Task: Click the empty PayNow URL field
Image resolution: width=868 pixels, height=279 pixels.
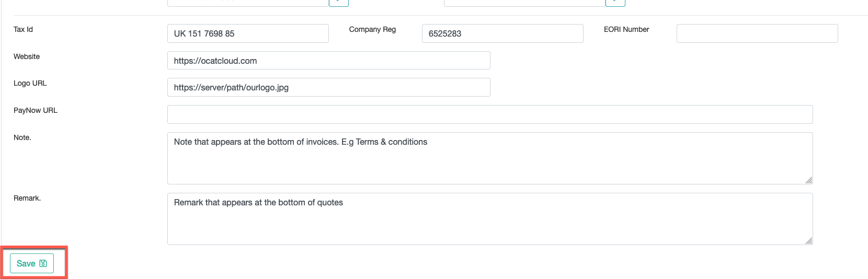Action: coord(489,114)
